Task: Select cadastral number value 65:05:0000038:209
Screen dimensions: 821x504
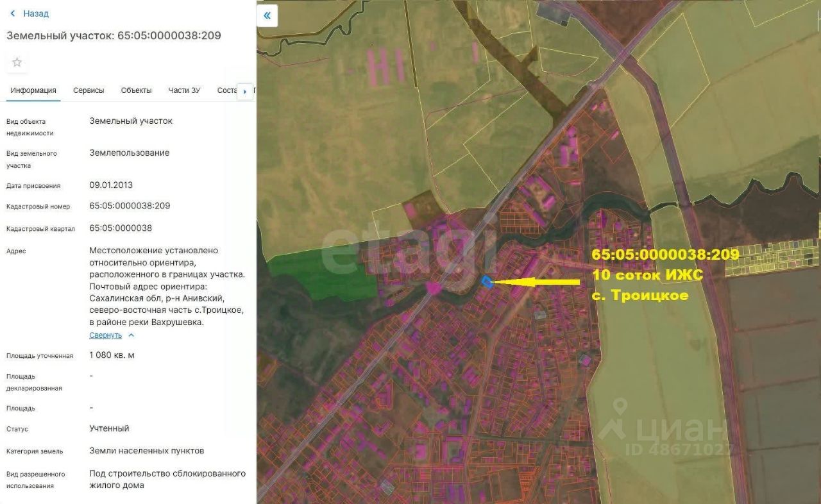Action: (x=130, y=206)
